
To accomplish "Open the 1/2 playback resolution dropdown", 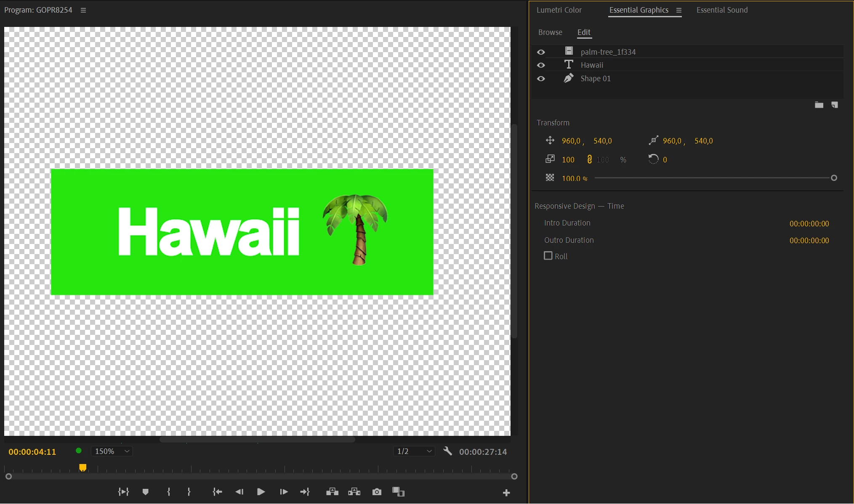I will pos(414,451).
